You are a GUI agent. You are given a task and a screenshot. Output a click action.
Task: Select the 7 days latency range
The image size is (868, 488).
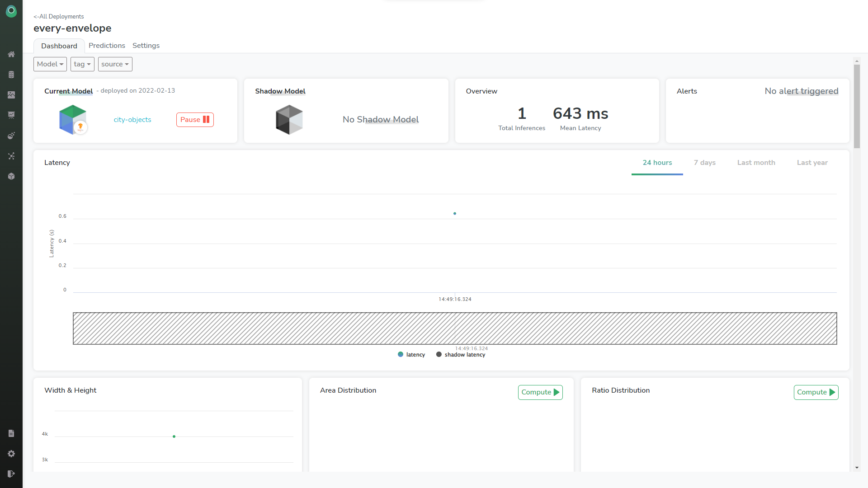coord(704,163)
